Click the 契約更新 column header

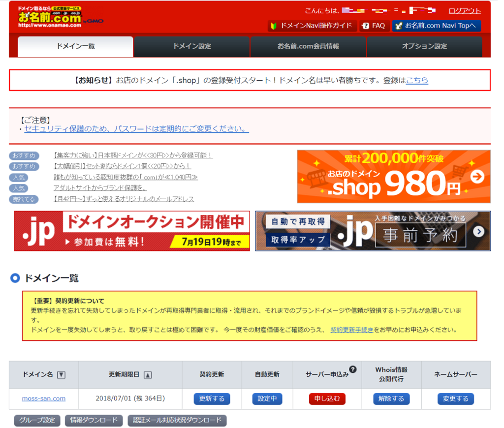(212, 375)
